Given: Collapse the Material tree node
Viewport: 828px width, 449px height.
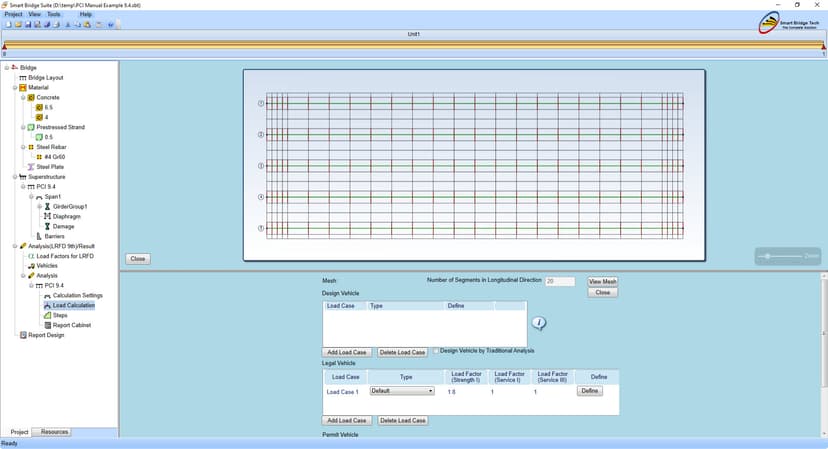Looking at the screenshot, I should click(15, 88).
